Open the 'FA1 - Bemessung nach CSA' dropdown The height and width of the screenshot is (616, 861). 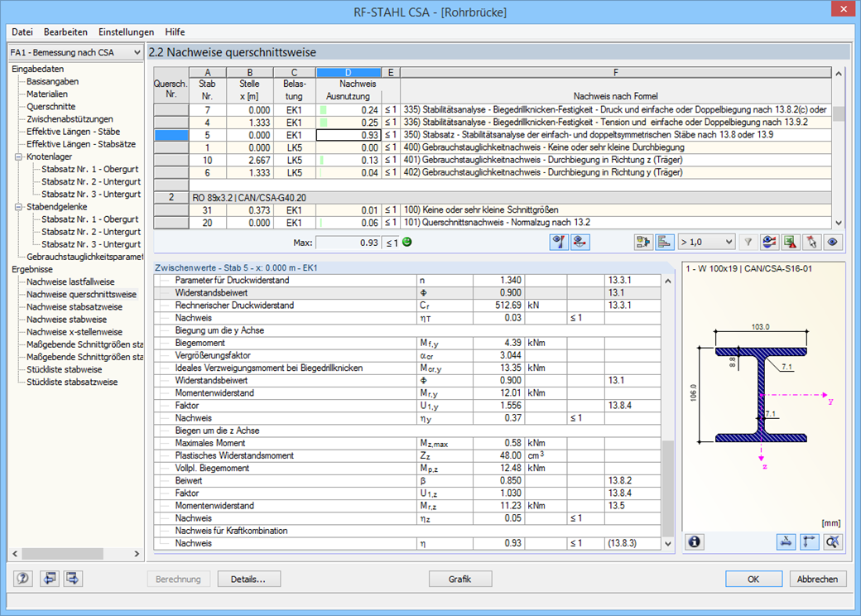pos(75,52)
